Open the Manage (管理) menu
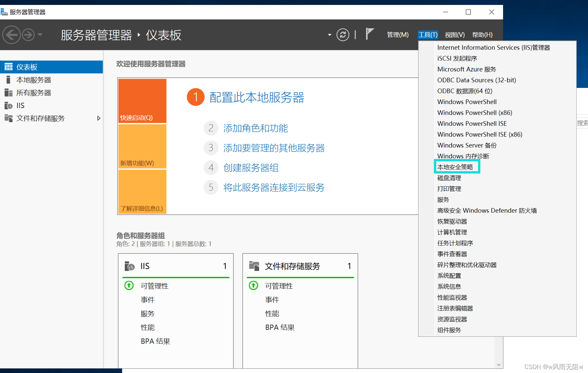This screenshot has height=373, width=588. click(x=397, y=35)
